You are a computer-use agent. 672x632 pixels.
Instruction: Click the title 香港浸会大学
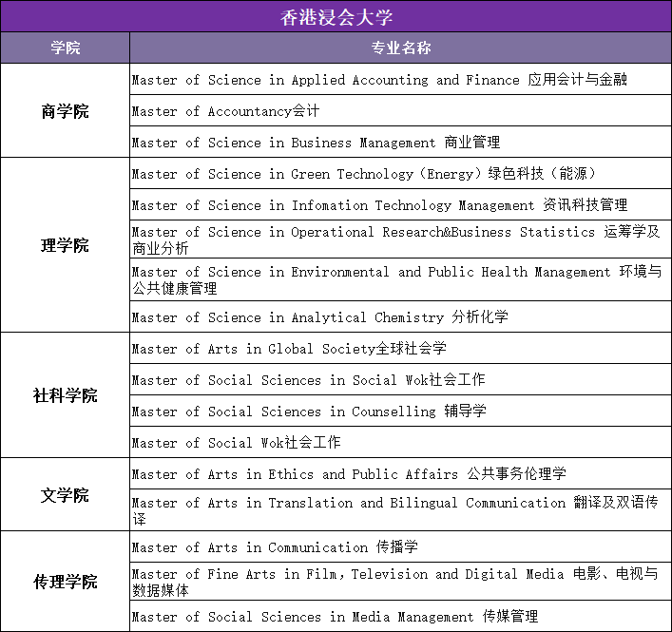coord(336,17)
